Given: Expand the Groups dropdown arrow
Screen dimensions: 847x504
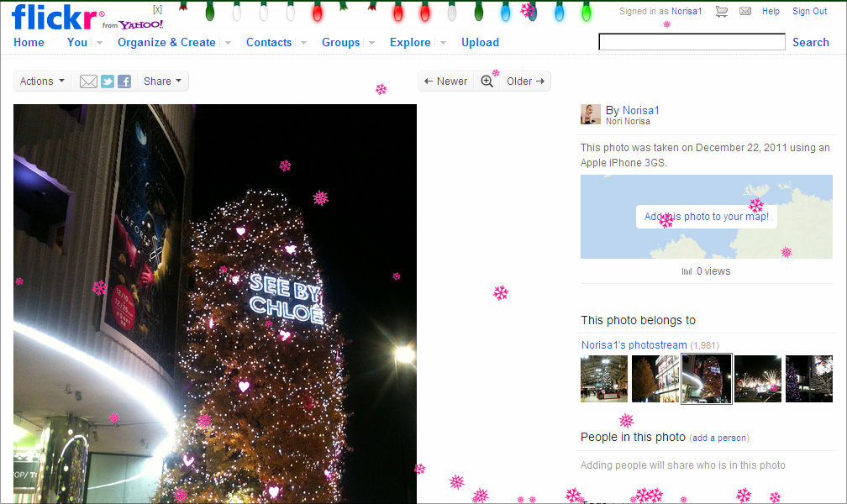Looking at the screenshot, I should click(371, 43).
